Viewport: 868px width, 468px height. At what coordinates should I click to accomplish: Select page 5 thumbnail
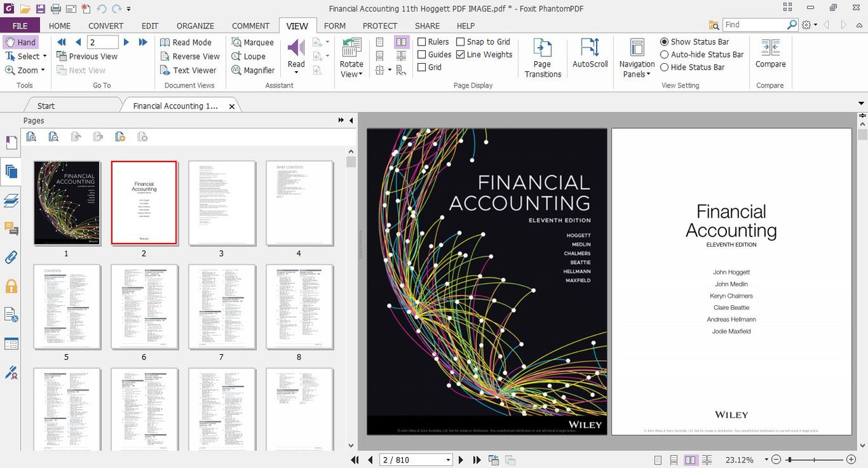(x=66, y=307)
